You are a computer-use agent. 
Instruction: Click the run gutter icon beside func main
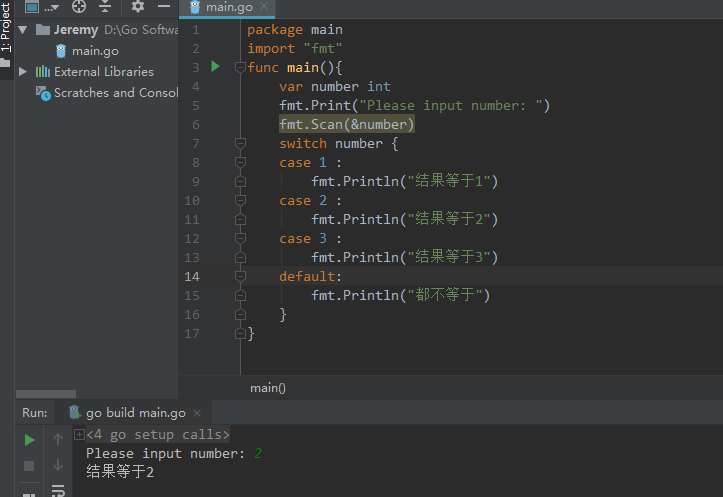(215, 67)
